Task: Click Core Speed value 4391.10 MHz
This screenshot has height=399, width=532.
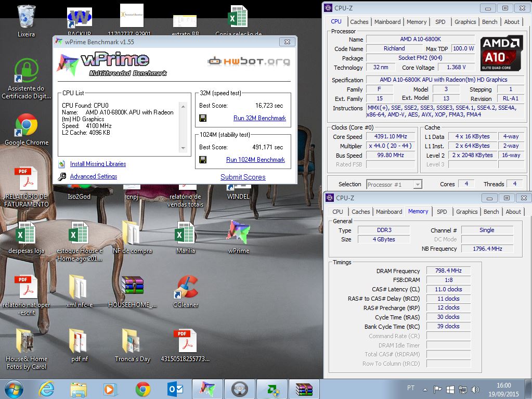Action: (391, 136)
